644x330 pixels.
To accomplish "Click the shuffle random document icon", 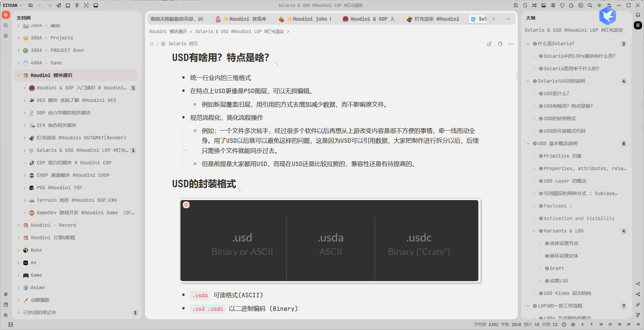I will tap(534, 5).
